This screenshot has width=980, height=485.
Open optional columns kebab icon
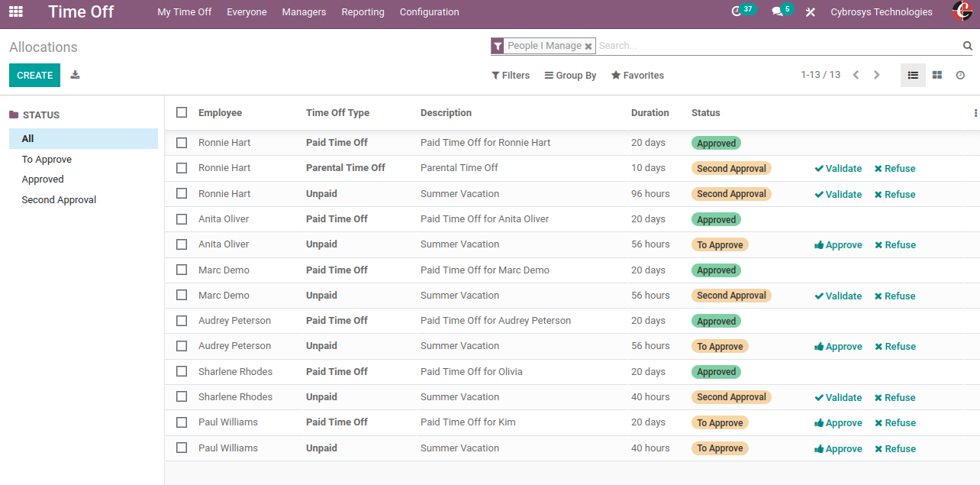tap(975, 113)
